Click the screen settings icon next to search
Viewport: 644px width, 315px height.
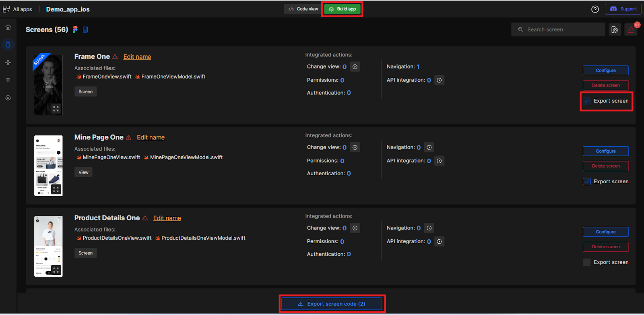click(x=615, y=30)
